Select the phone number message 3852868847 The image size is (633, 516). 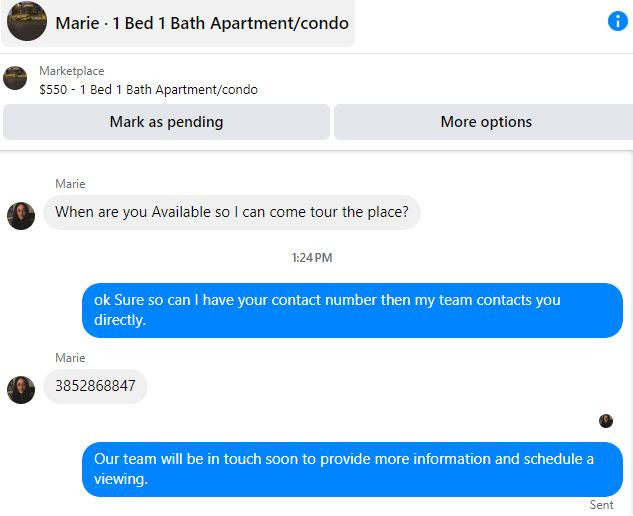pyautogui.click(x=95, y=386)
